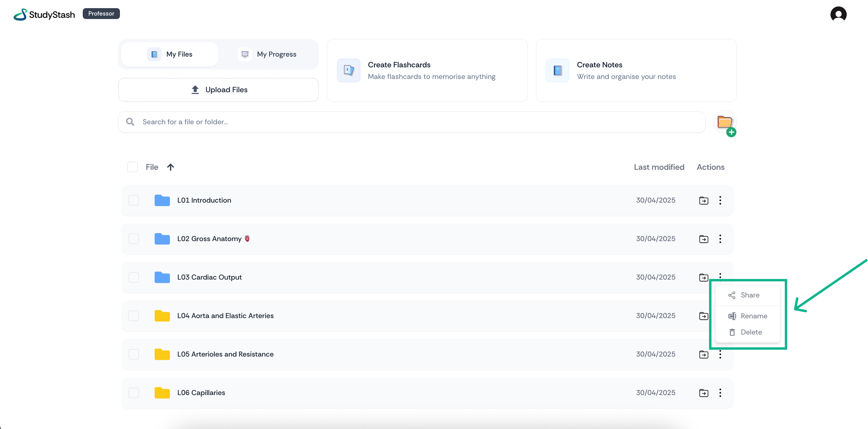This screenshot has height=429, width=868.
Task: Open more options for L05 Arterioles
Action: coord(720,355)
